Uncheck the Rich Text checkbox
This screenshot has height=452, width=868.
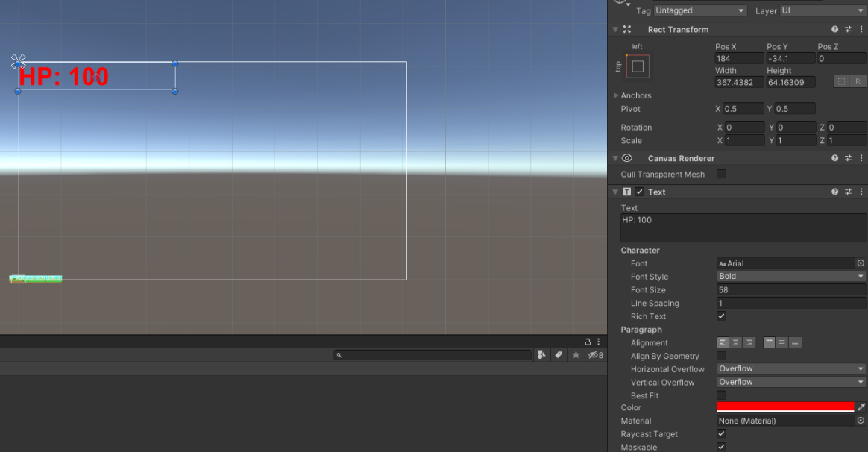pos(721,316)
